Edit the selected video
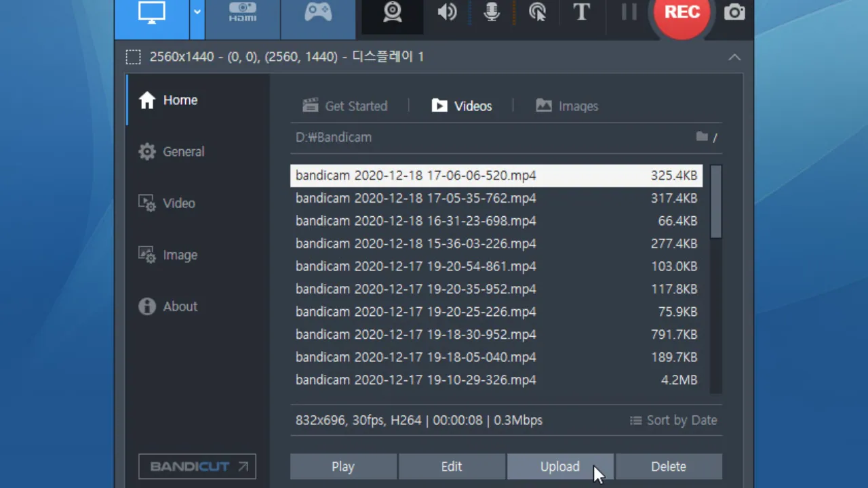 [452, 466]
